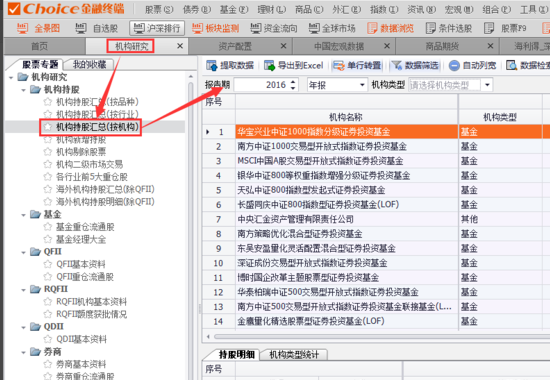
Task: Open the 债券(B) menu
Action: [196, 9]
